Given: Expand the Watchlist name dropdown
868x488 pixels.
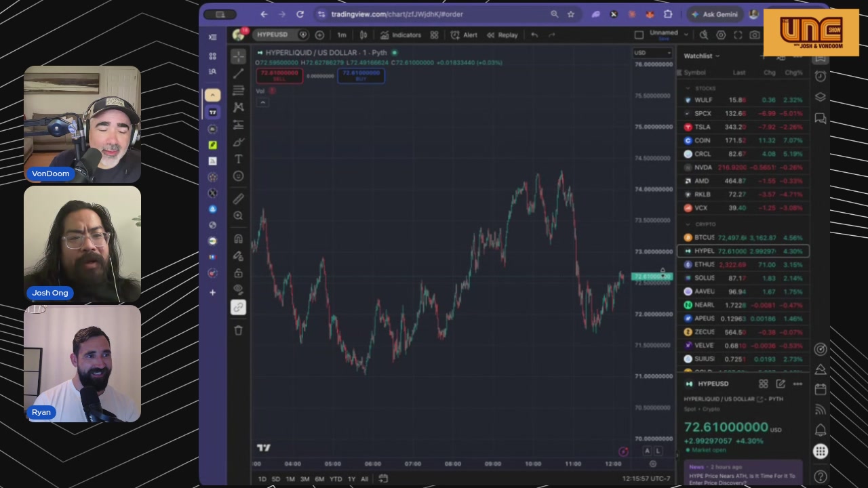Looking at the screenshot, I should (x=702, y=56).
